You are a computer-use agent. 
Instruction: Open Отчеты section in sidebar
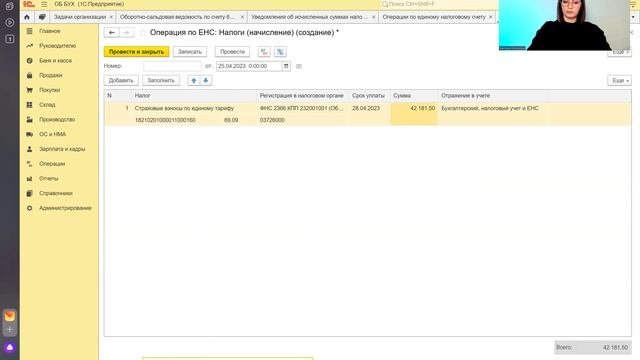pos(49,178)
